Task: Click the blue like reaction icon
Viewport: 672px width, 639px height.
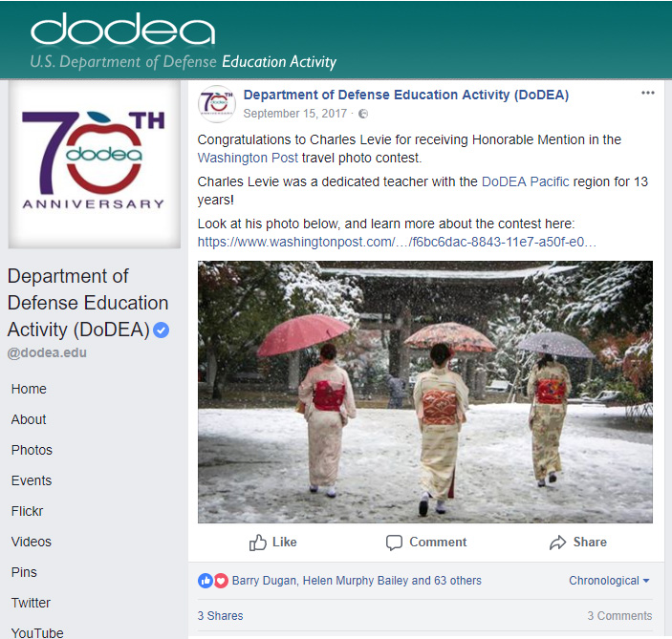Action: click(206, 581)
